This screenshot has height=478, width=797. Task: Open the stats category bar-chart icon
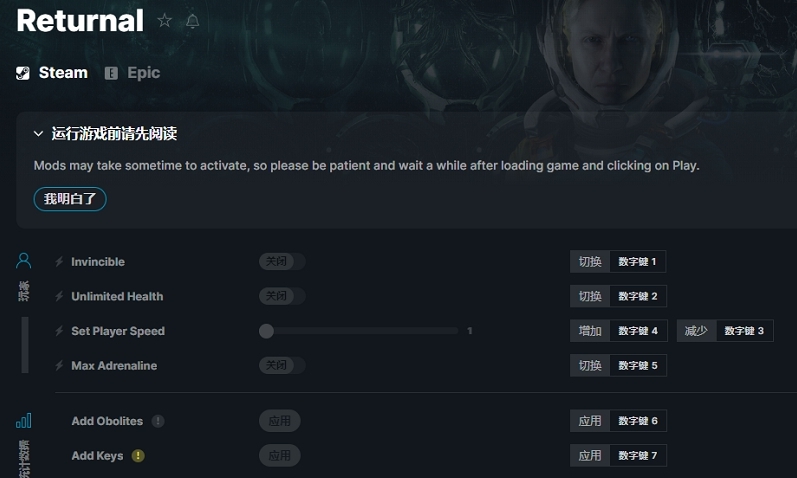click(24, 420)
